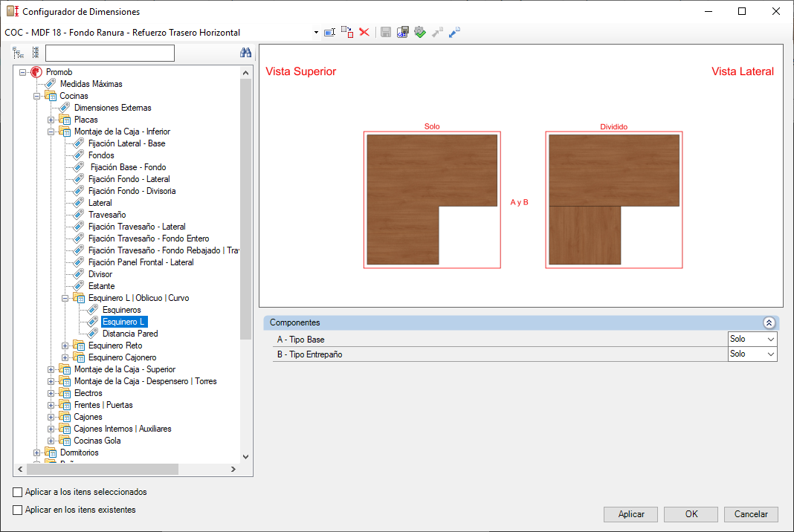
Task: Click the tree horizontal scrollbar right arrow
Action: 233,470
